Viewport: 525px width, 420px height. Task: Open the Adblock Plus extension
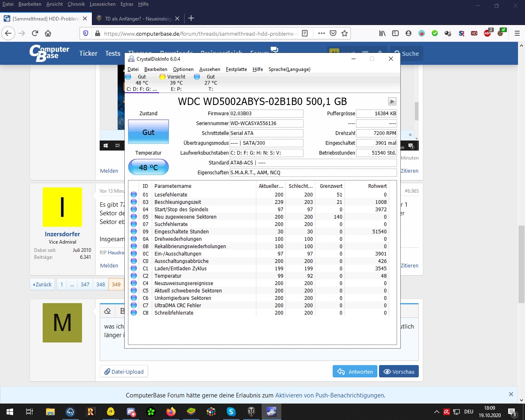pyautogui.click(x=488, y=33)
